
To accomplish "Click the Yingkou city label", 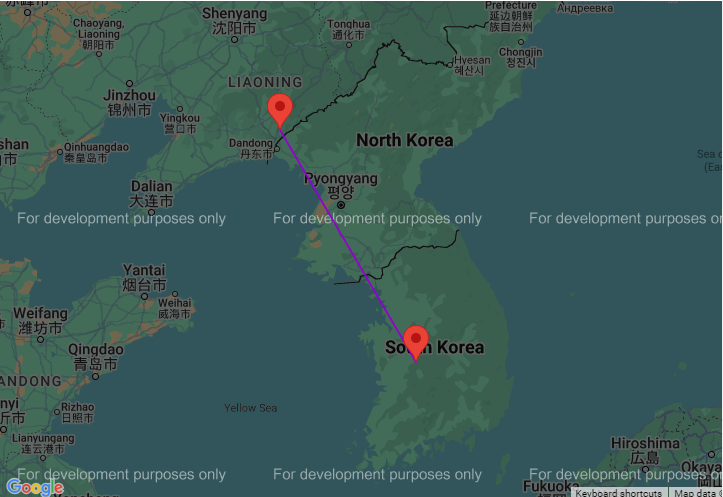I will click(180, 124).
